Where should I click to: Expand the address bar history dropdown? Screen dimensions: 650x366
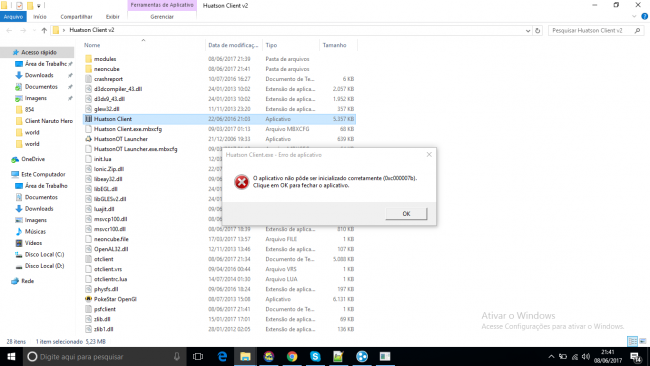528,30
